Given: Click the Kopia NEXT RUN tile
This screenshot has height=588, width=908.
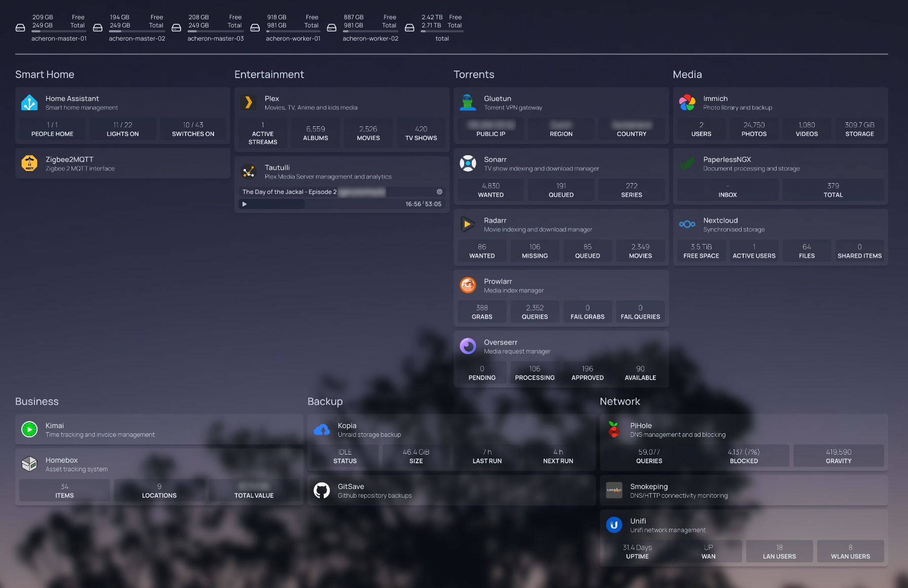Looking at the screenshot, I should (x=558, y=456).
